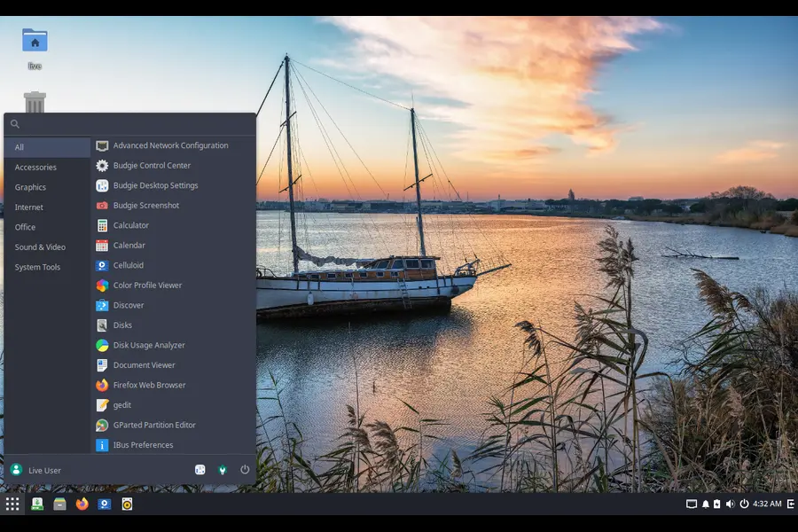
Task: Toggle notifications via the bell icon
Action: (707, 504)
